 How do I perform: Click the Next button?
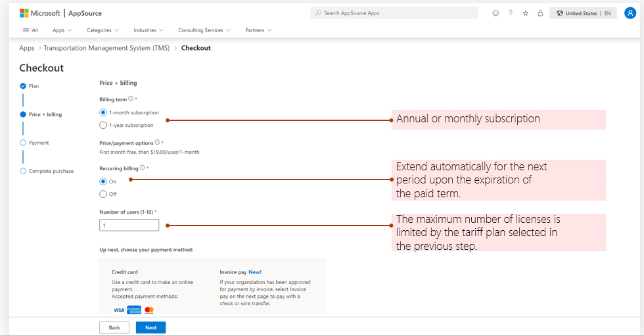[150, 327]
